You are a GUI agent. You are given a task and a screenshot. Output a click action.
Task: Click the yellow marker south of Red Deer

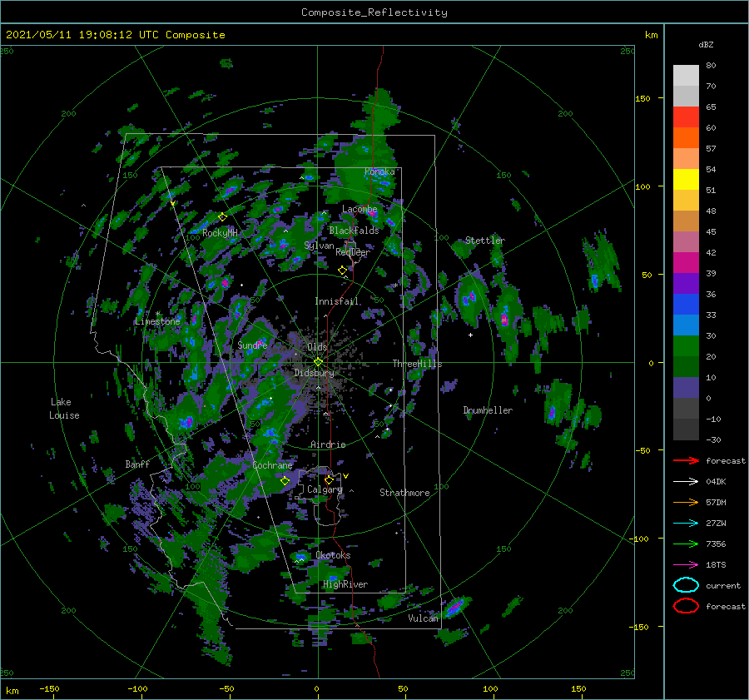tap(342, 271)
